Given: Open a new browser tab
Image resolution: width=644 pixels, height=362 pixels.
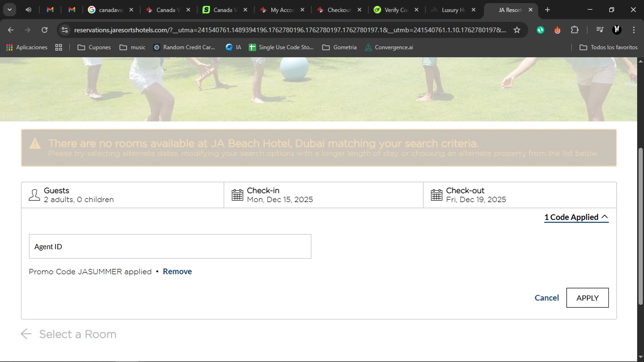Looking at the screenshot, I should (547, 9).
